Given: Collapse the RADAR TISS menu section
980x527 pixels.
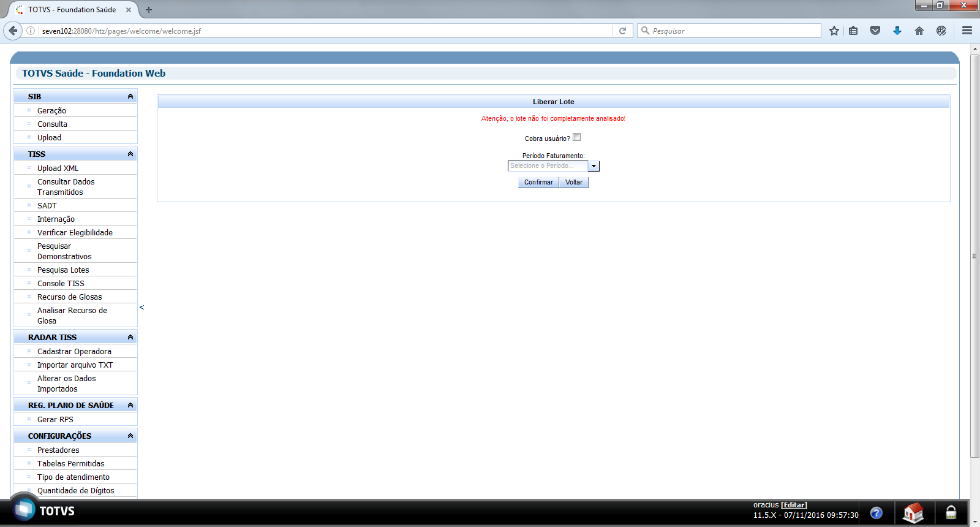Looking at the screenshot, I should (130, 338).
